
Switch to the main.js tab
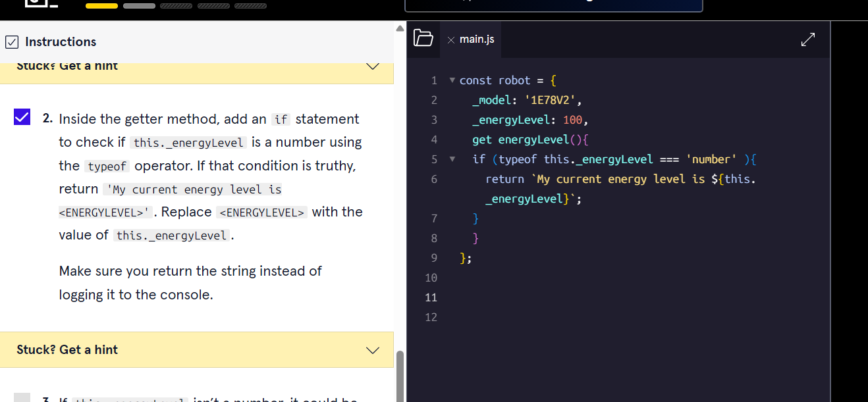[x=477, y=39]
